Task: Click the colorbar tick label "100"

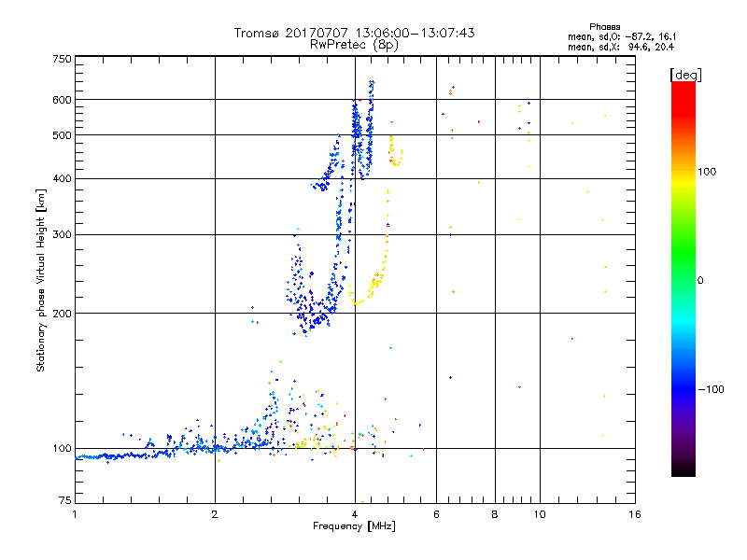Action: (x=707, y=172)
